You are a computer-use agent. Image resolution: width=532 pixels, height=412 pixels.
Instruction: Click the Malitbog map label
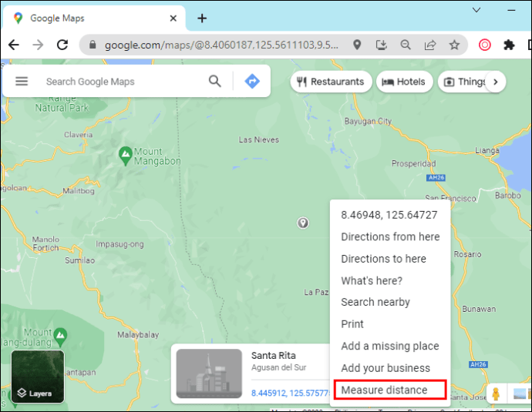click(x=79, y=191)
